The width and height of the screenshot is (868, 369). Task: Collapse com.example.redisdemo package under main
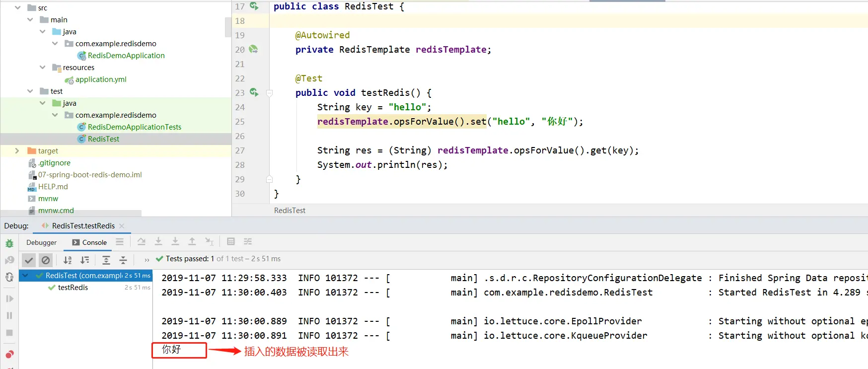pyautogui.click(x=55, y=43)
